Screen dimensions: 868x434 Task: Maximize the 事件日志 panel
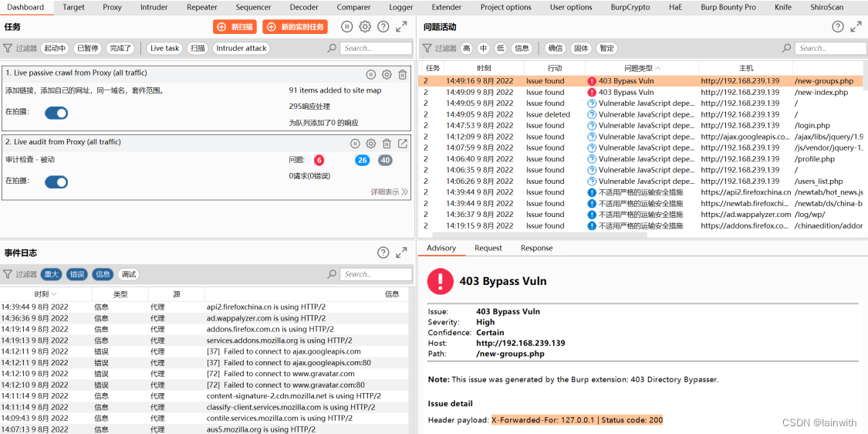point(401,253)
